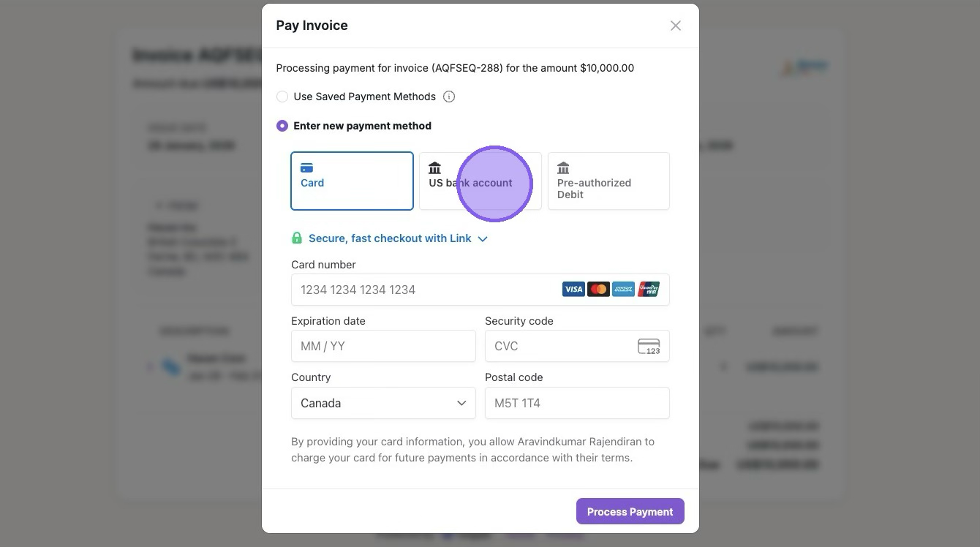Expand Secure, fast checkout with Link chevron
Image resolution: width=980 pixels, height=547 pixels.
coord(483,239)
